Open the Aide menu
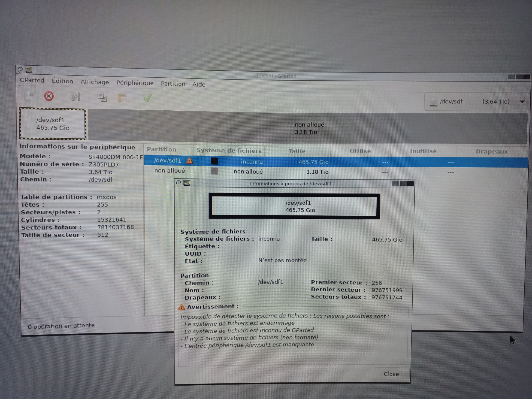The height and width of the screenshot is (399, 532). point(199,85)
